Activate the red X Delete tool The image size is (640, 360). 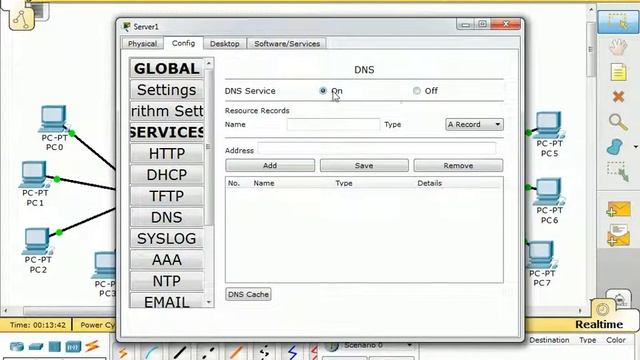point(618,97)
